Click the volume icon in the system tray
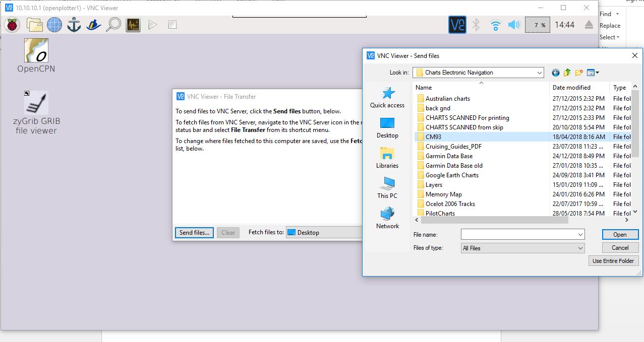This screenshot has width=644, height=342. (514, 24)
